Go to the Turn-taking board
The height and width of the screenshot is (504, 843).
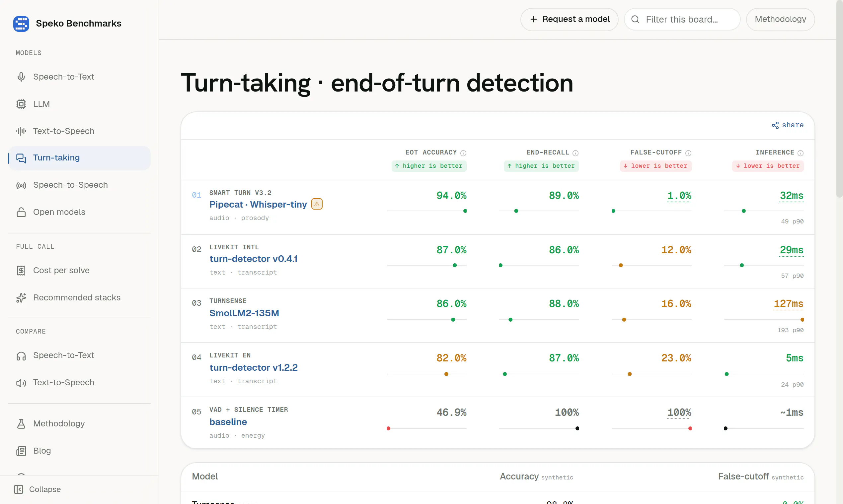(x=79, y=158)
